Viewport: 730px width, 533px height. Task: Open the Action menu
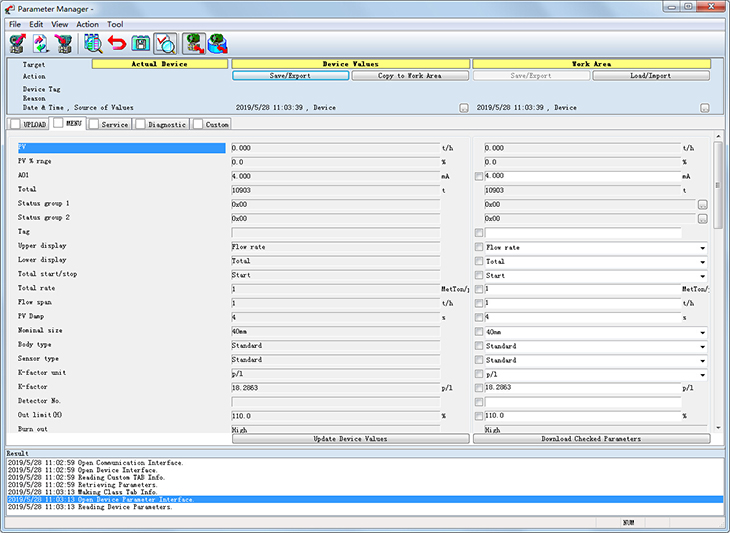point(88,24)
